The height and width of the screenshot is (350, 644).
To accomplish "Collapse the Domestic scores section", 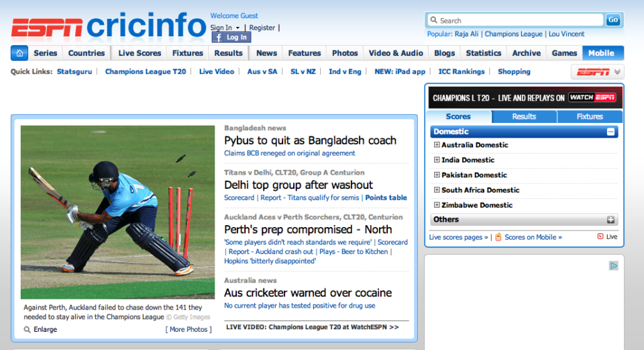I will [610, 132].
